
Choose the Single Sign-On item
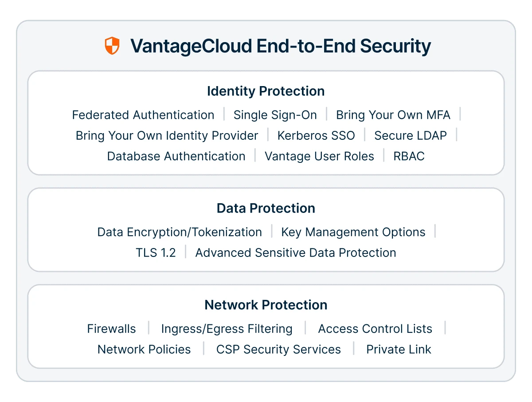(x=275, y=115)
